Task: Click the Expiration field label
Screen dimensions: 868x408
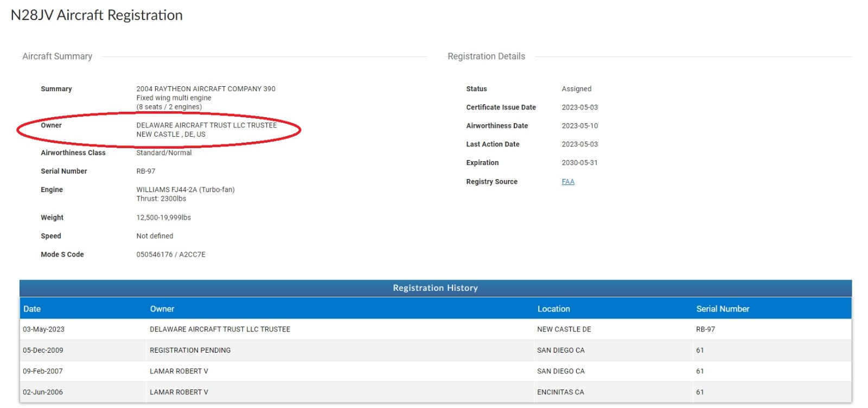Action: click(482, 163)
